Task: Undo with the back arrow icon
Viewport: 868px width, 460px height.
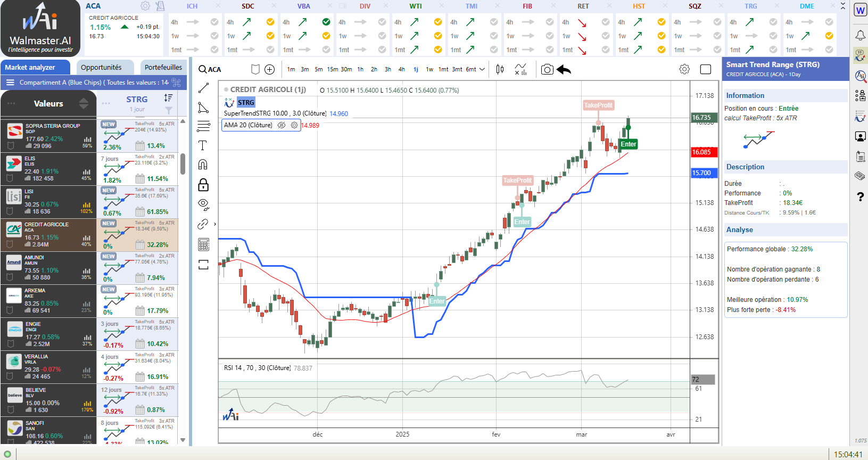Action: coord(564,70)
